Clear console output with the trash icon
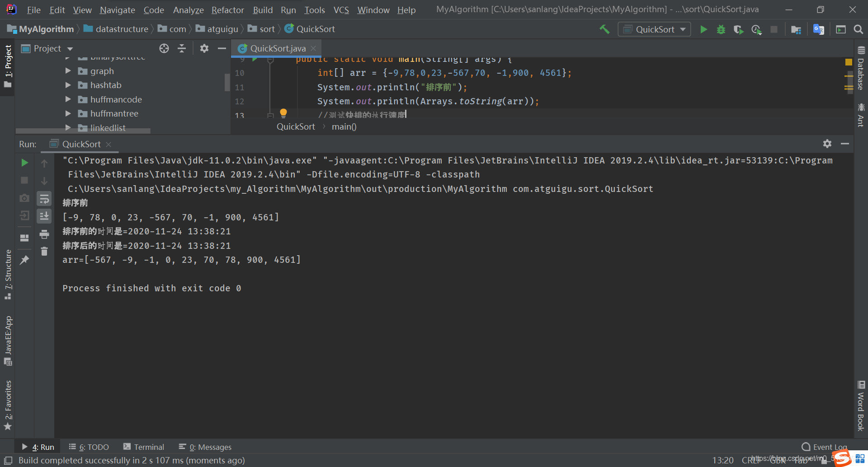 (x=44, y=251)
